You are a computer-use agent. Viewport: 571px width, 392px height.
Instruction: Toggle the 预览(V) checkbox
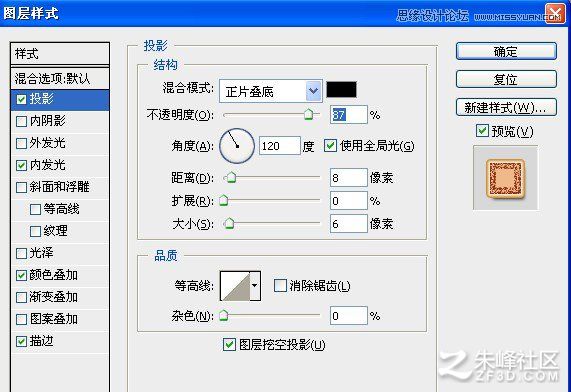pyautogui.click(x=482, y=131)
